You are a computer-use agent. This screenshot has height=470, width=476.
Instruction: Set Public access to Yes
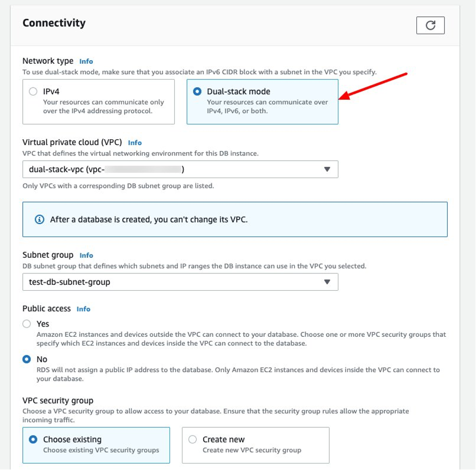[27, 324]
